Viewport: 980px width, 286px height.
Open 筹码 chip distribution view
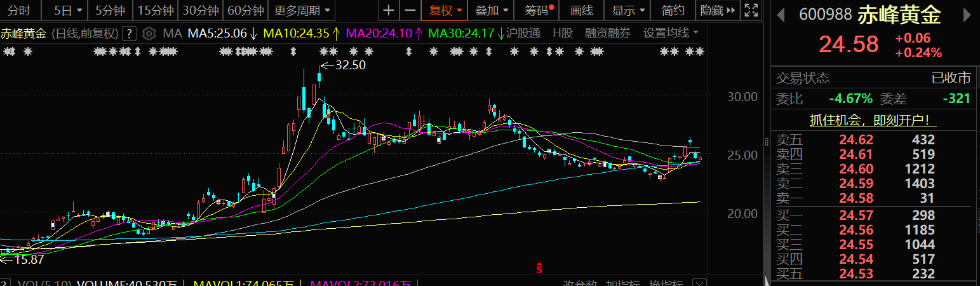[539, 10]
